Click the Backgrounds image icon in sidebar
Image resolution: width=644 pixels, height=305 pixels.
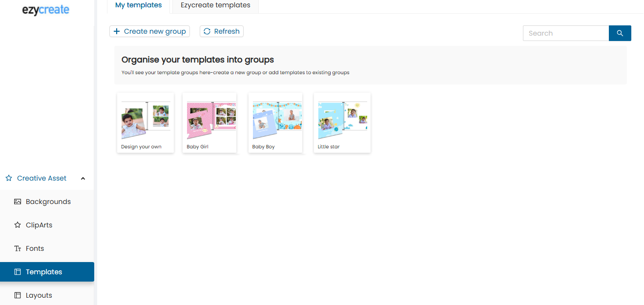pyautogui.click(x=18, y=202)
